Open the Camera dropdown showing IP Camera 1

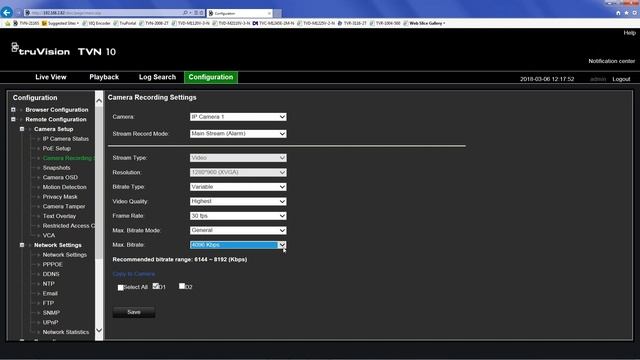pos(238,117)
